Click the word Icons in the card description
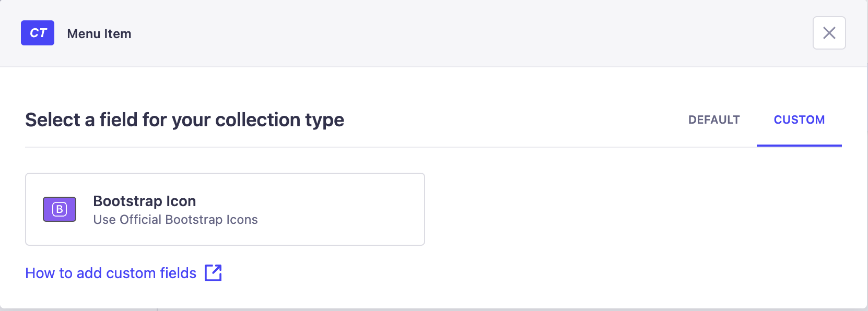The height and width of the screenshot is (311, 868). tap(242, 220)
